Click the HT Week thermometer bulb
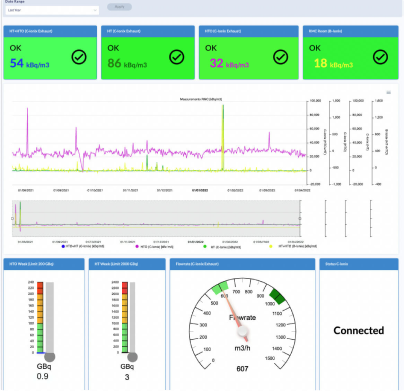Image resolution: width=404 pixels, height=391 pixels. [x=132, y=357]
